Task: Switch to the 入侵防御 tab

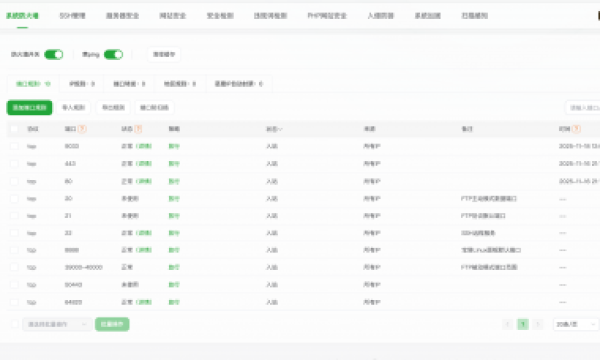Action: (x=380, y=16)
